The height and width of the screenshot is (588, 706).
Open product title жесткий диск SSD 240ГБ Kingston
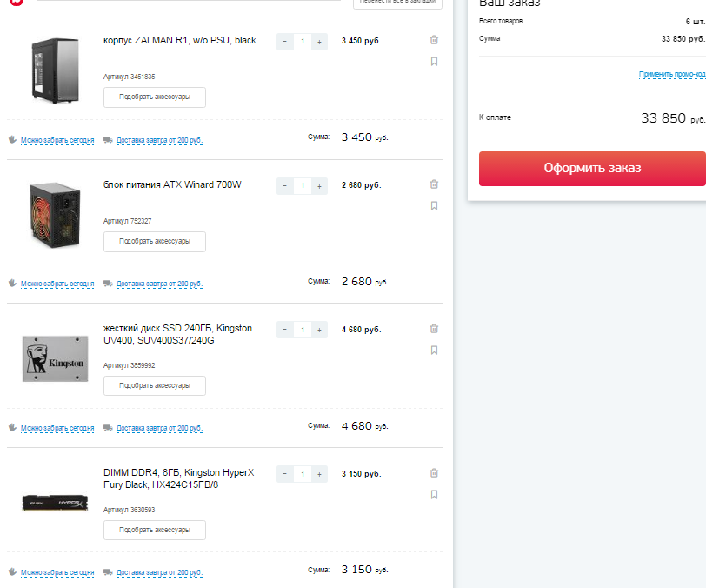[x=178, y=334]
